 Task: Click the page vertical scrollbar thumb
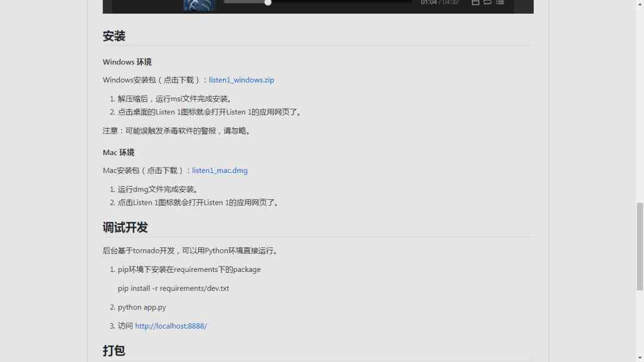pyautogui.click(x=640, y=246)
